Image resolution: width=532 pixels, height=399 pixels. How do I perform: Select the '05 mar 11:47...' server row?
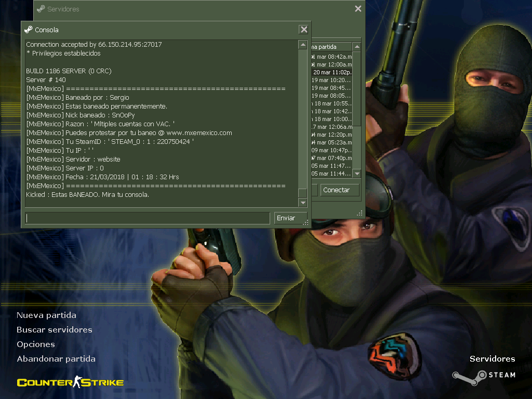click(x=331, y=166)
